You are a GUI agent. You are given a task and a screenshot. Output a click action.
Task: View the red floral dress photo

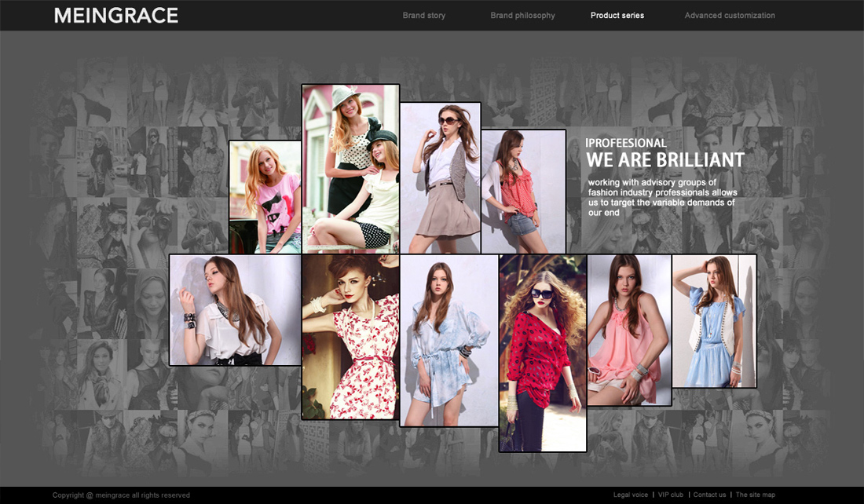coord(350,337)
